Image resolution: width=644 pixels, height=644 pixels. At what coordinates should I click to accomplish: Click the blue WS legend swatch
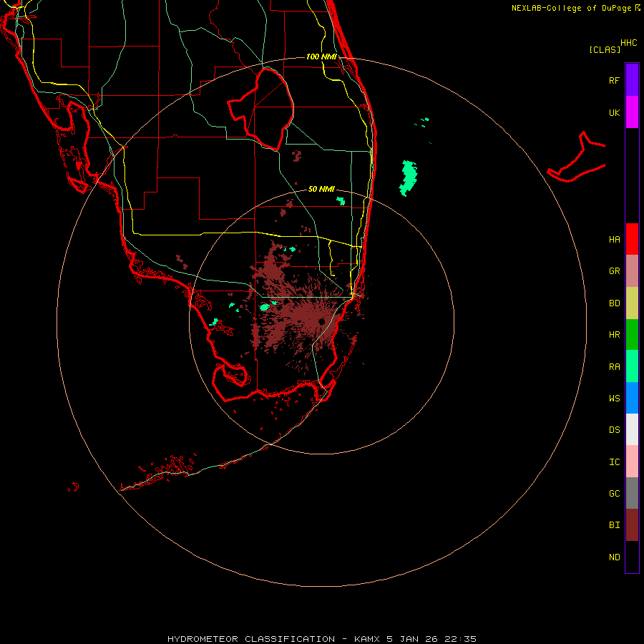(x=632, y=398)
